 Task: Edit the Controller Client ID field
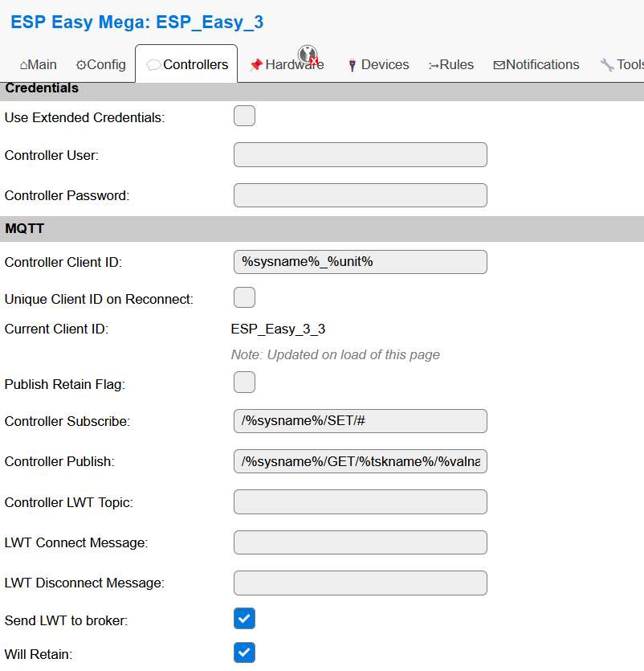tap(360, 262)
